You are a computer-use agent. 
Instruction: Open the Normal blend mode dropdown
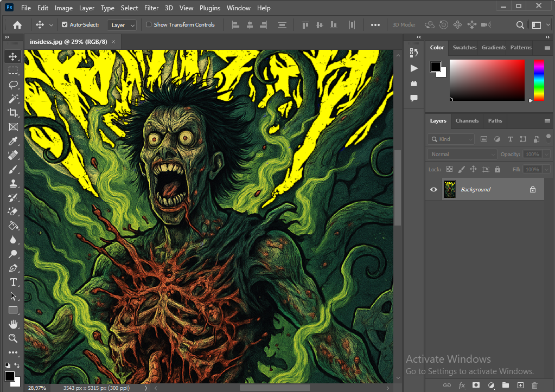(x=462, y=155)
